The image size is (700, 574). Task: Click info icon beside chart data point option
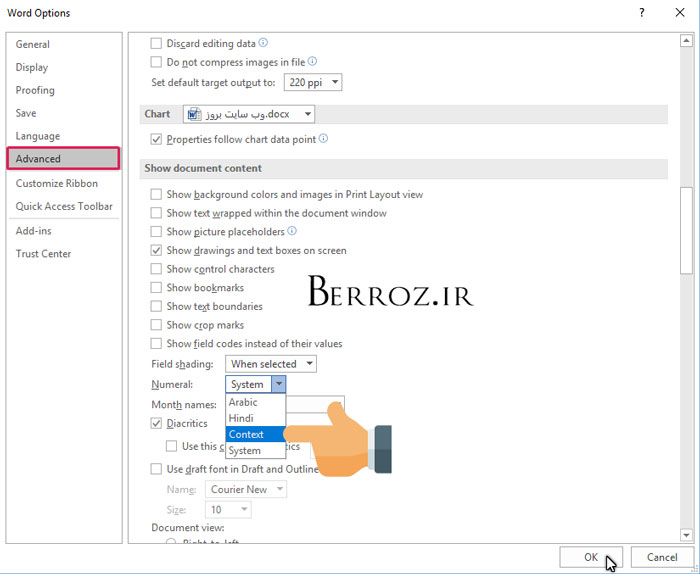pos(323,139)
